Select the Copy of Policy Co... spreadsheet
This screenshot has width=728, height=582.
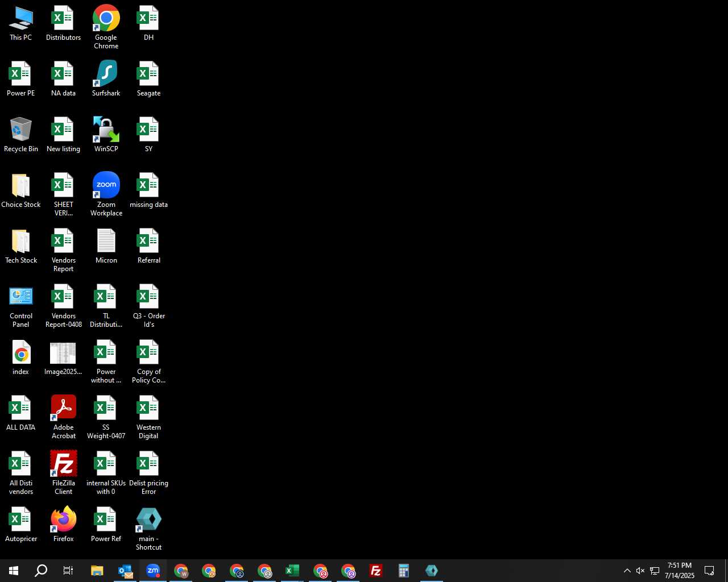tap(148, 361)
